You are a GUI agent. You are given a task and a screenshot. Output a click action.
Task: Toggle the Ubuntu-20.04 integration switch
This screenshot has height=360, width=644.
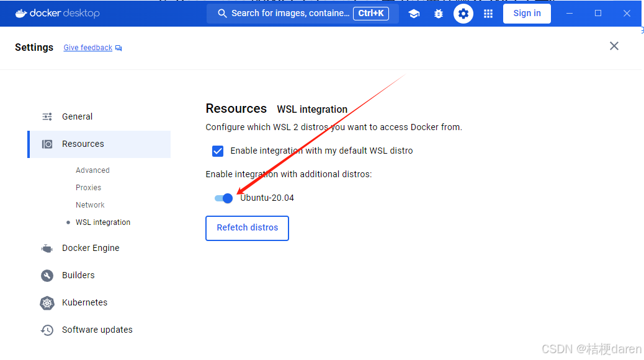coord(224,198)
